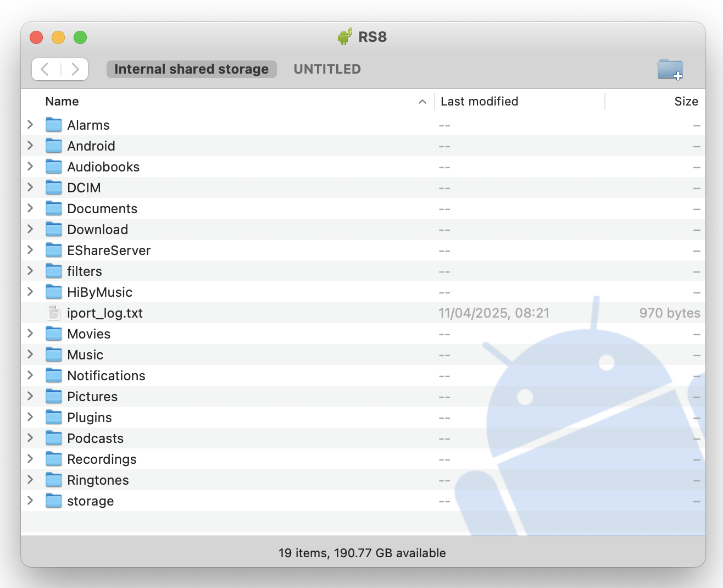The image size is (723, 588).
Task: Select the filters folder icon
Action: pos(54,271)
